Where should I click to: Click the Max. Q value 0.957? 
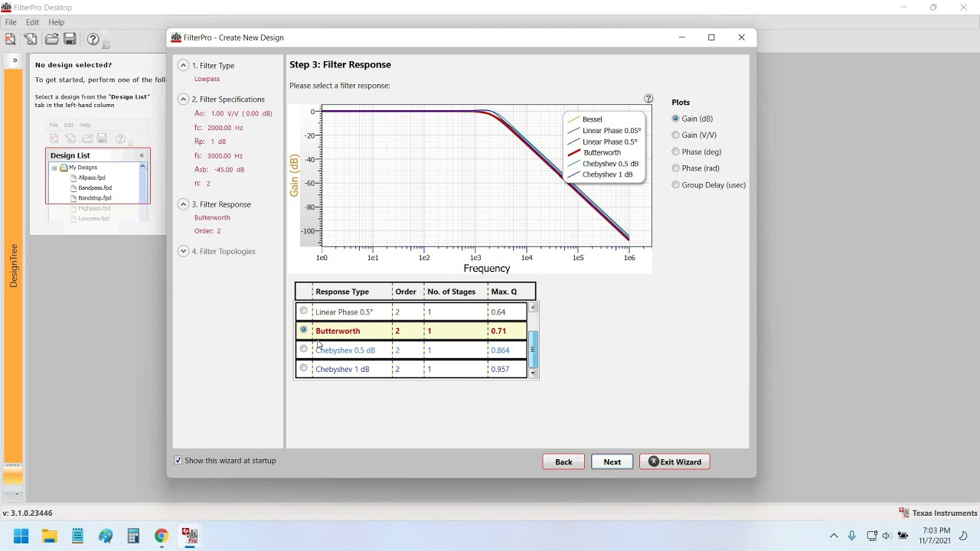[500, 369]
